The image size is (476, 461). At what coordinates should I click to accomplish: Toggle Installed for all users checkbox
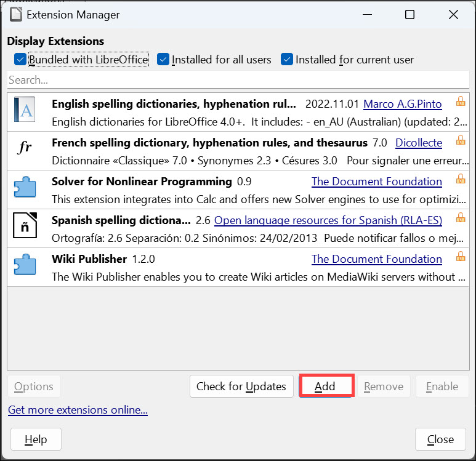pyautogui.click(x=163, y=60)
